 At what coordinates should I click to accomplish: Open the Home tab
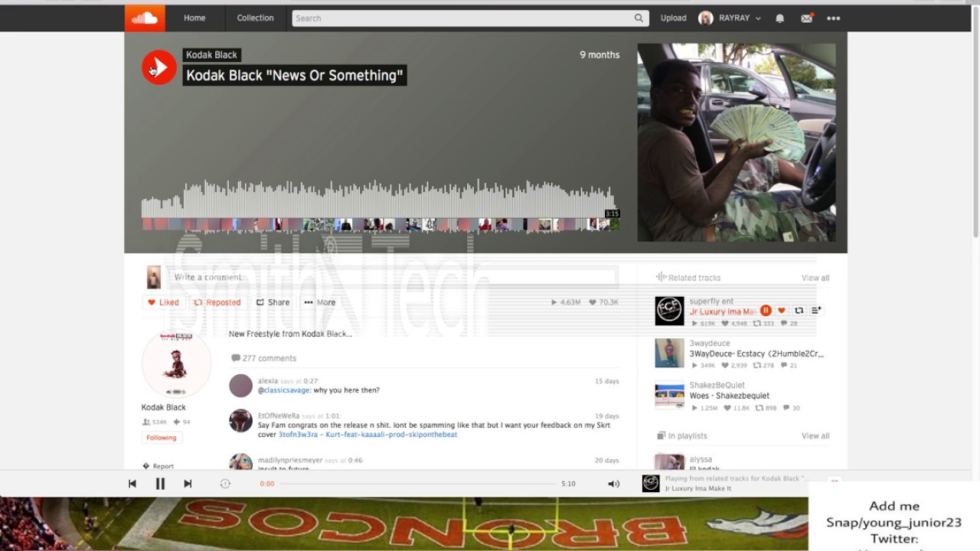pos(194,18)
